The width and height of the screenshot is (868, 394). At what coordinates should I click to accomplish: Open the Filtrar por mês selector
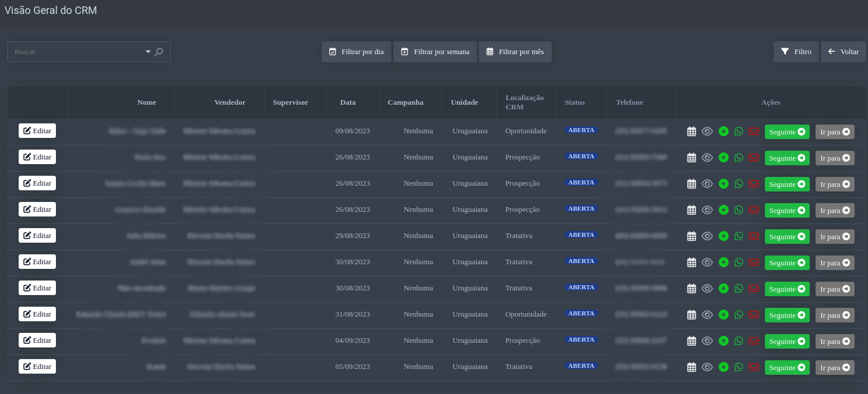pyautogui.click(x=515, y=52)
